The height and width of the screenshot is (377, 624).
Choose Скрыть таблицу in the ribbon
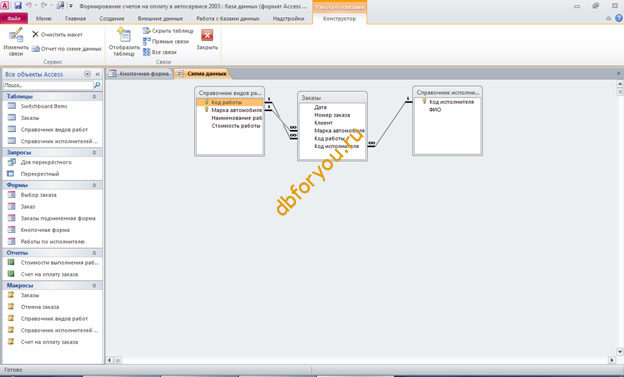pos(168,31)
